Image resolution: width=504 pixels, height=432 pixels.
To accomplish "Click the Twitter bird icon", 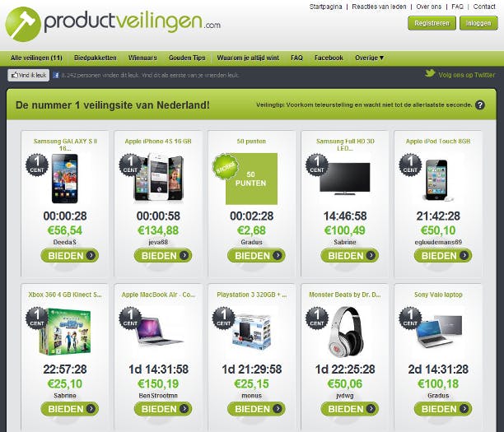I will (x=430, y=73).
